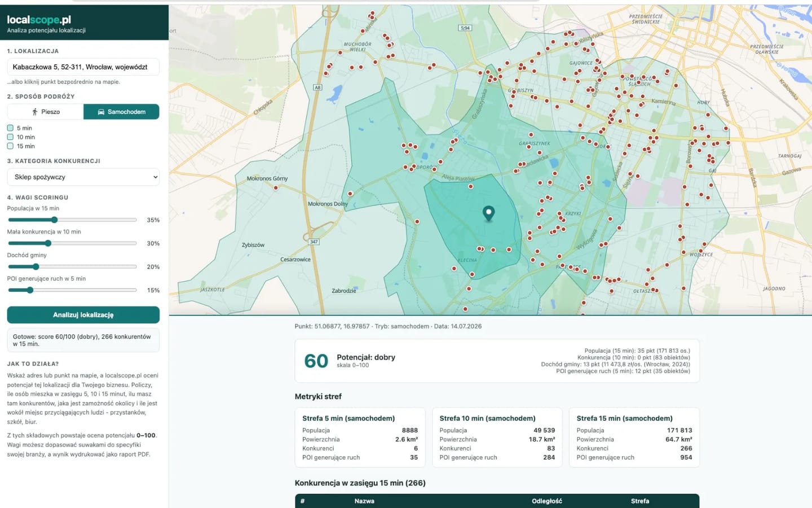Click the # column header
The height and width of the screenshot is (508, 812).
[x=302, y=501]
